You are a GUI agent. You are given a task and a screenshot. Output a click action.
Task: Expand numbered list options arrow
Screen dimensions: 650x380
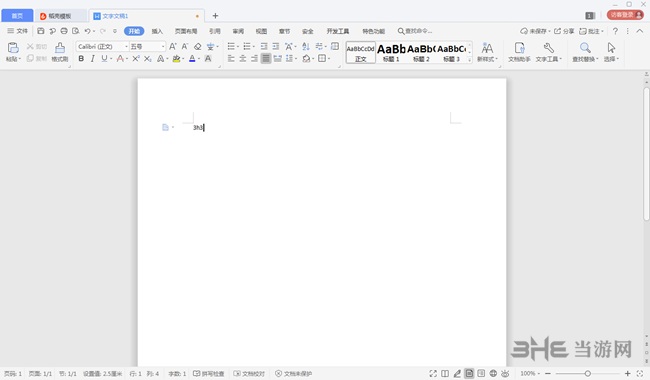(x=254, y=46)
